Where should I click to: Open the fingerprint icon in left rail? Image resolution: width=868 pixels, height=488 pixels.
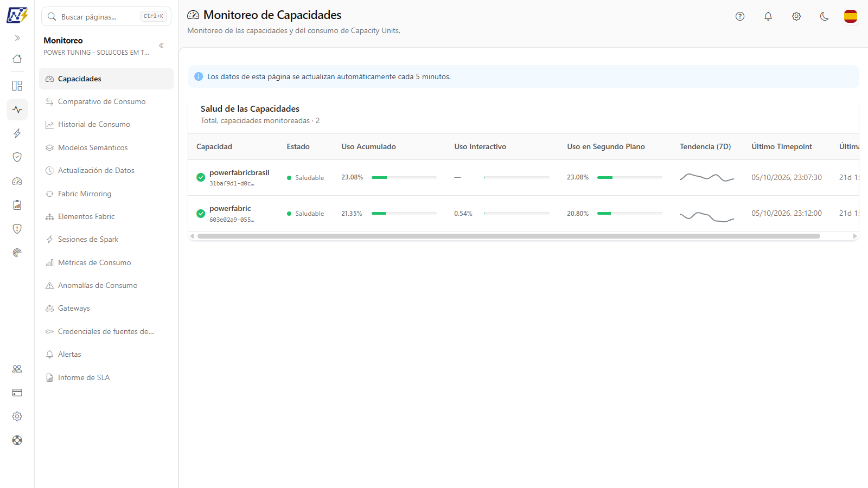click(17, 253)
